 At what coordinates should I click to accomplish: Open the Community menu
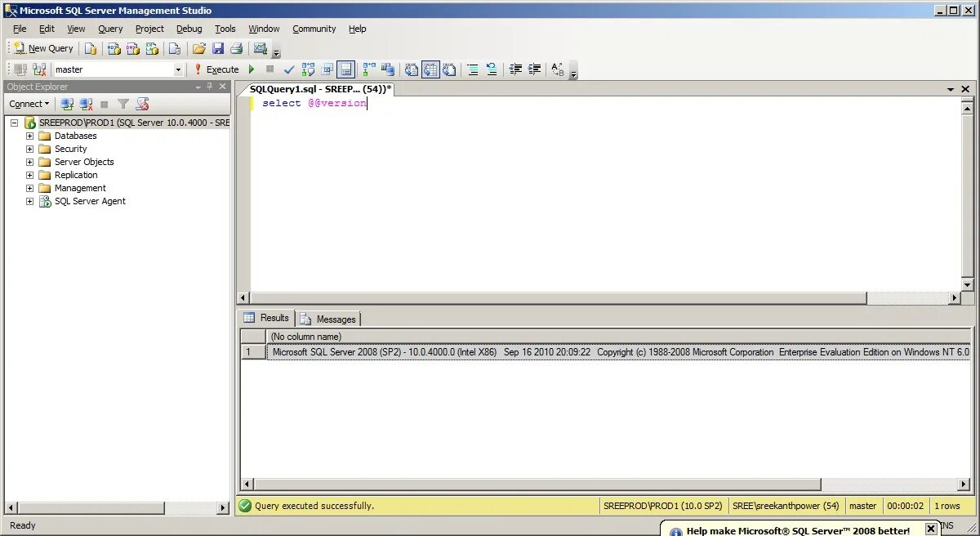click(314, 29)
